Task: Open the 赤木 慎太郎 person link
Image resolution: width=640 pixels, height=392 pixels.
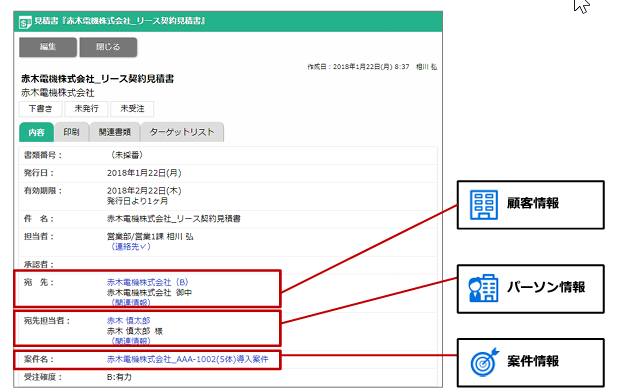Action: coord(129,321)
